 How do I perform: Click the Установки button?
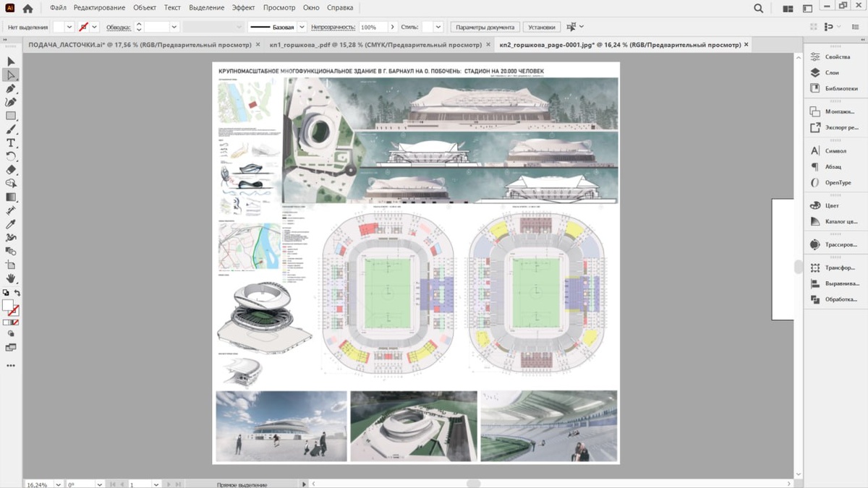(x=542, y=27)
